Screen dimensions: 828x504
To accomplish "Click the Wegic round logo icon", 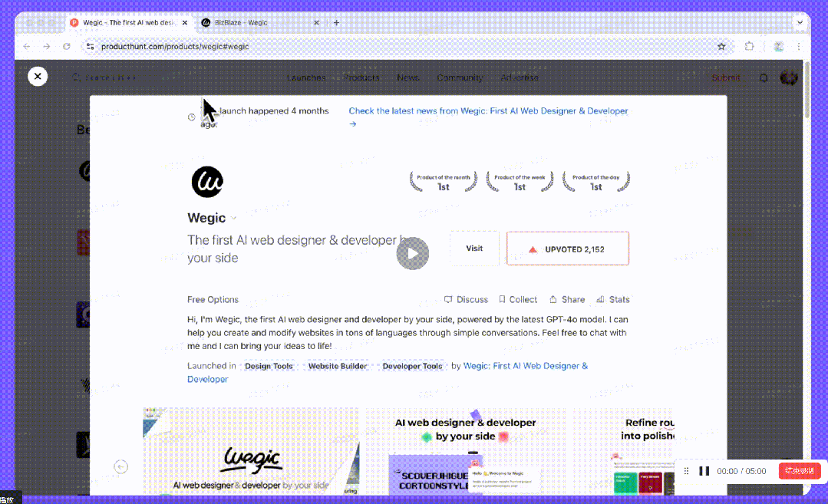I will pos(207,182).
